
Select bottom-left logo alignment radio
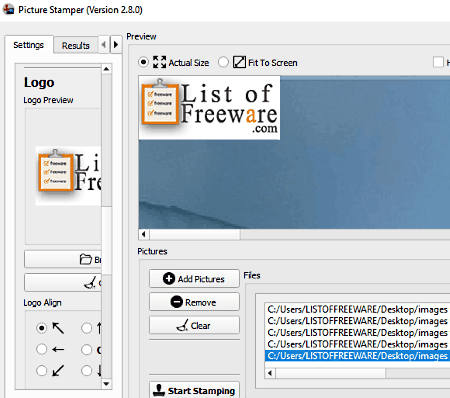coord(41,371)
